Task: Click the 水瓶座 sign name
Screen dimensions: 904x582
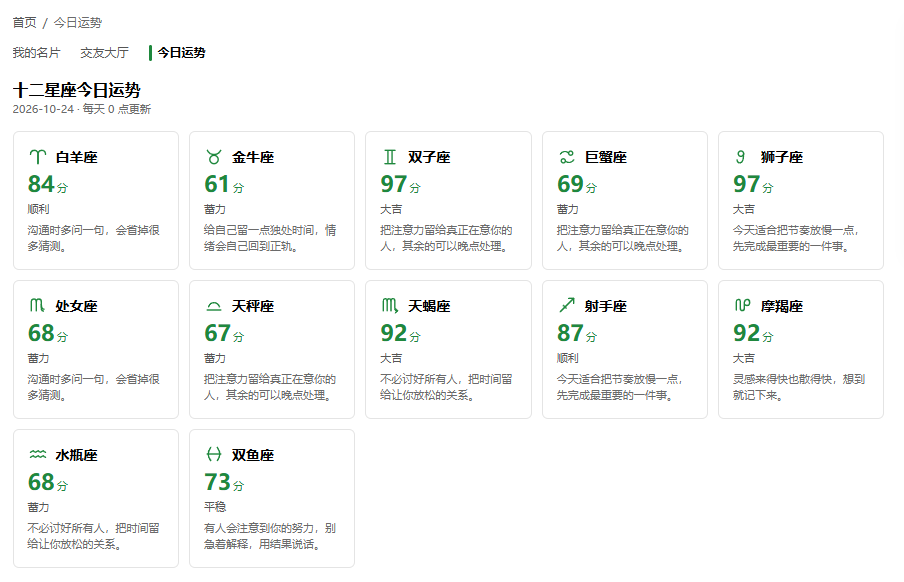Action: pyautogui.click(x=77, y=455)
